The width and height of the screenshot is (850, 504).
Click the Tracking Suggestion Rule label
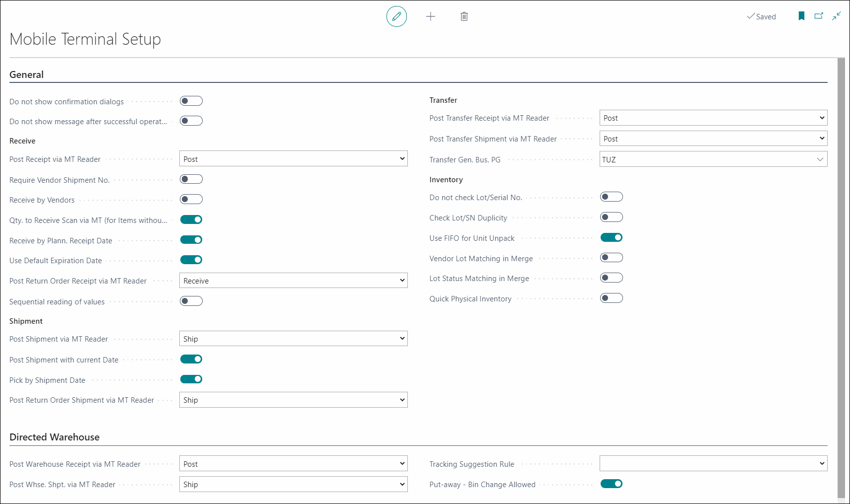(x=472, y=464)
